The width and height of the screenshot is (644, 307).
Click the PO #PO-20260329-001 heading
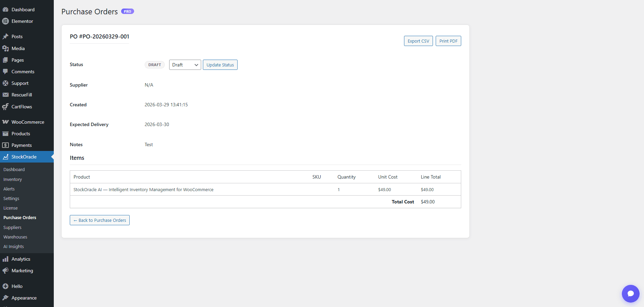(x=99, y=36)
